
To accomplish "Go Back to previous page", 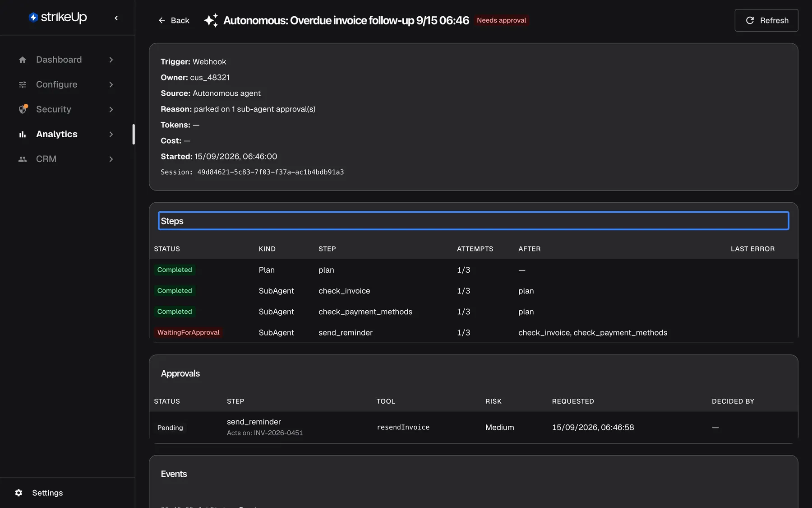I will pos(174,20).
